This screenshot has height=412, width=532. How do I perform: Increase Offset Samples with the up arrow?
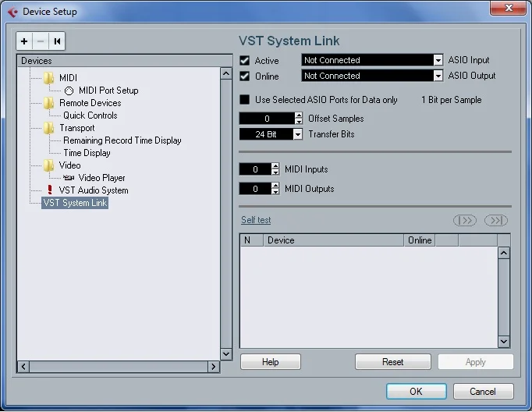click(x=299, y=115)
